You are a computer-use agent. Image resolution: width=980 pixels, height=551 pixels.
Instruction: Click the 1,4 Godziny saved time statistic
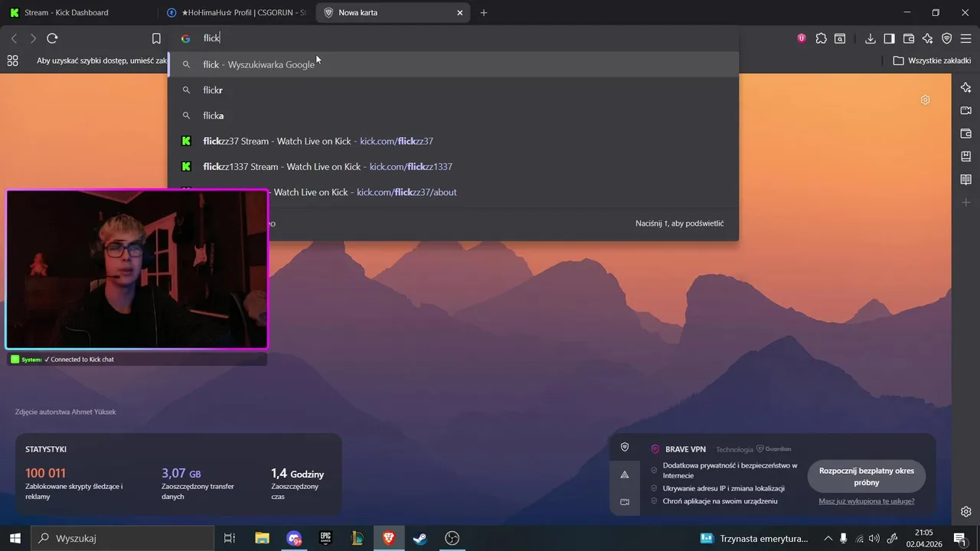pyautogui.click(x=297, y=484)
